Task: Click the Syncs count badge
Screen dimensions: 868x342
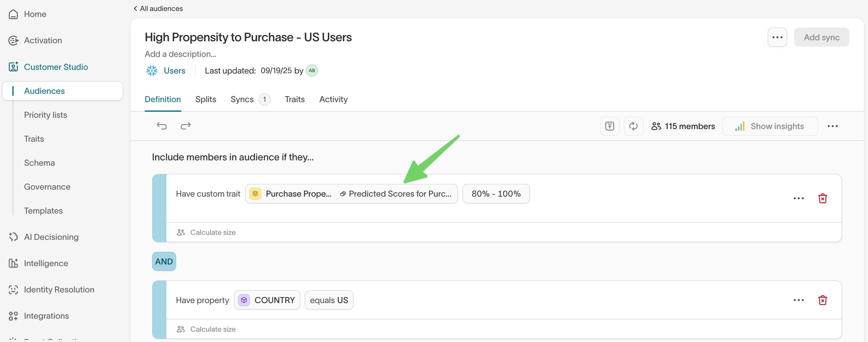Action: (x=265, y=99)
